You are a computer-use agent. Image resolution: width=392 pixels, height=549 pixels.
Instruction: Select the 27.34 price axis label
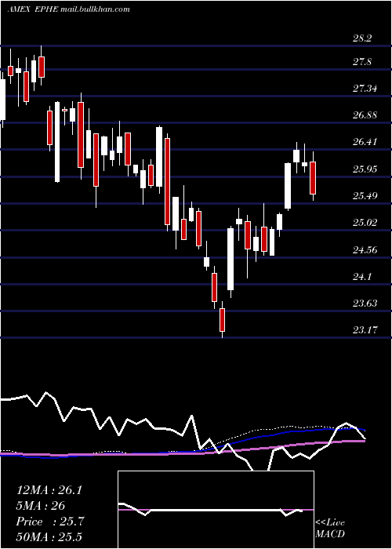tap(365, 88)
